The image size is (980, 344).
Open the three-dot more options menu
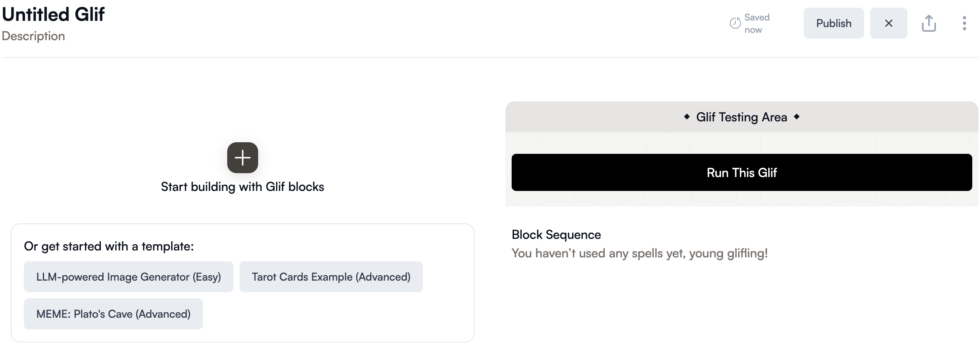(964, 23)
